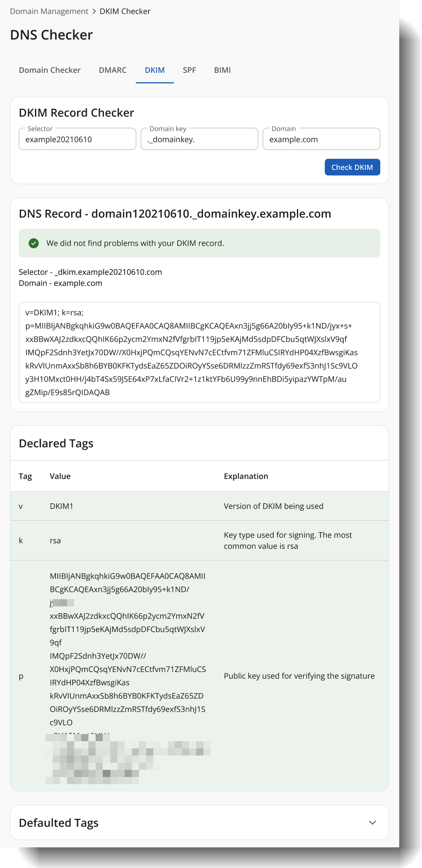Click the Explanation column header
422x868 pixels.
point(246,476)
